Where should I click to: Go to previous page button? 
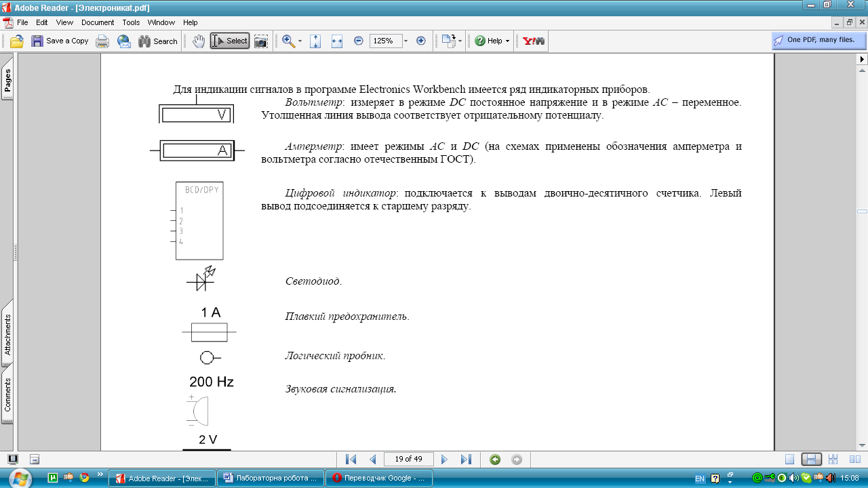[372, 460]
